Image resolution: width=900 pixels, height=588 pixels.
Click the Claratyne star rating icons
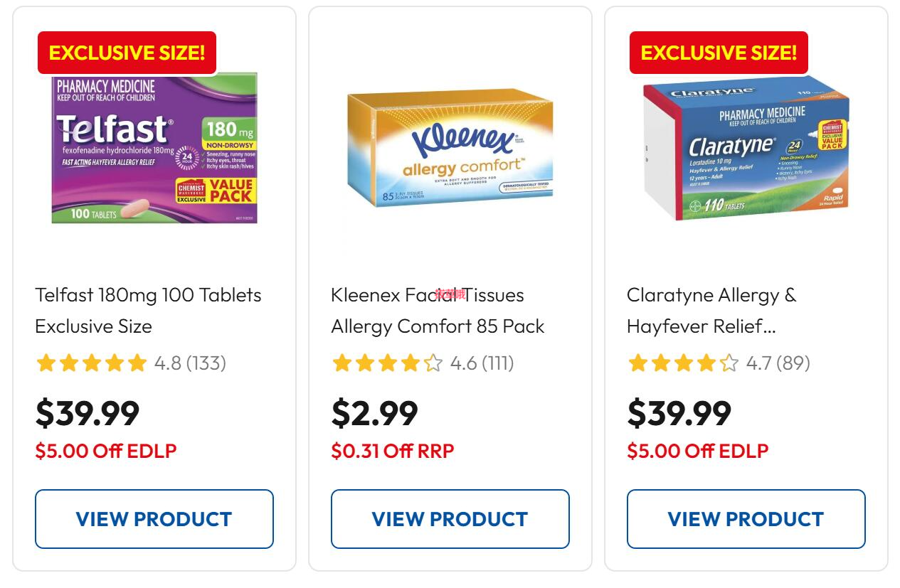point(684,363)
